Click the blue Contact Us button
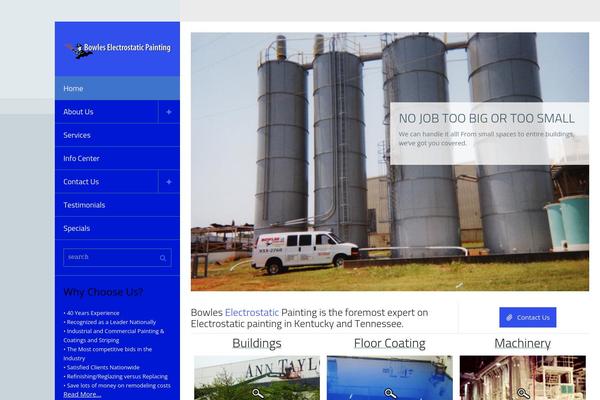The height and width of the screenshot is (400, 600). click(x=528, y=317)
